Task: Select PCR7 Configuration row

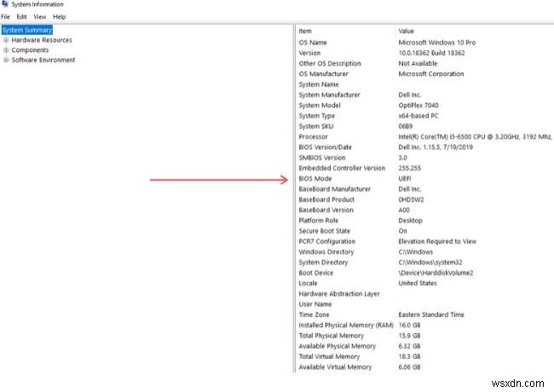Action: [x=326, y=241]
